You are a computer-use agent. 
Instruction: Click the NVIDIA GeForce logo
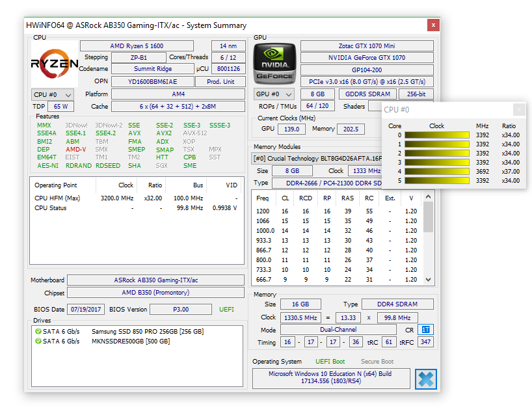click(x=274, y=63)
